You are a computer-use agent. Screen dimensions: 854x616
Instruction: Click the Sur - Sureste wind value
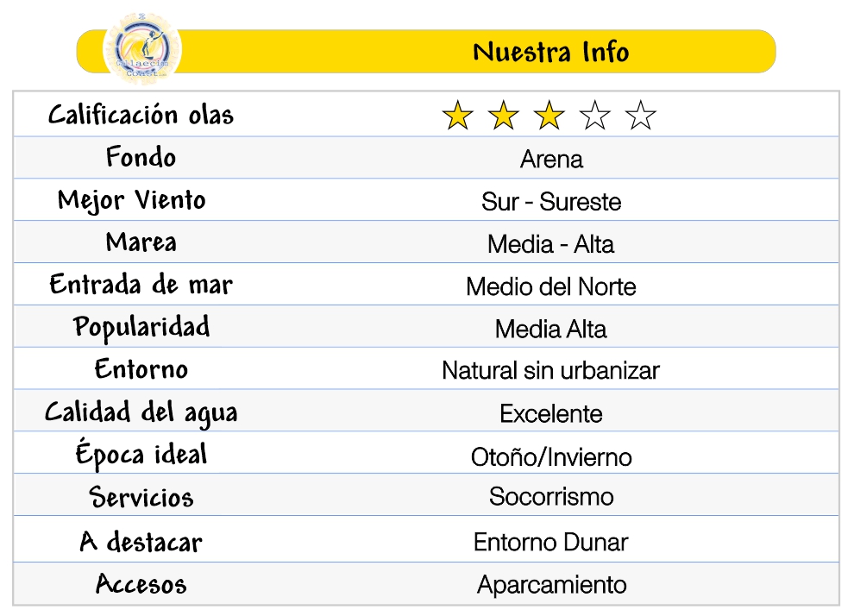[551, 202]
